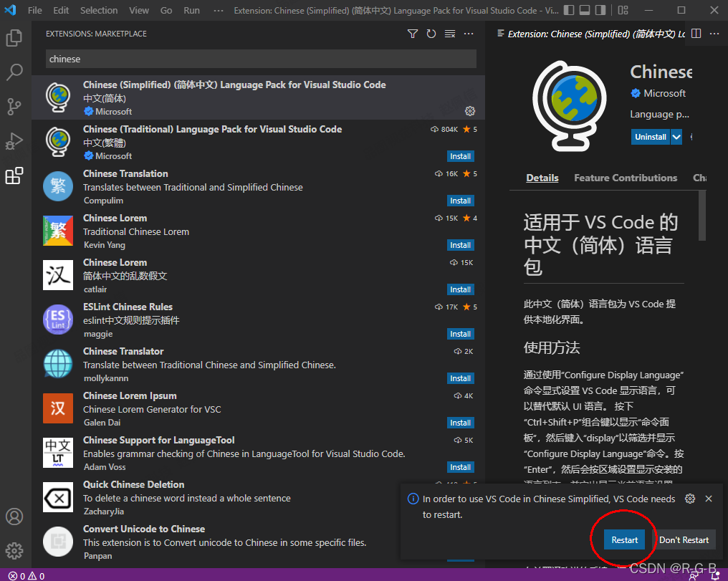
Task: Click VS Code logo icon in title bar
Action: [10, 10]
